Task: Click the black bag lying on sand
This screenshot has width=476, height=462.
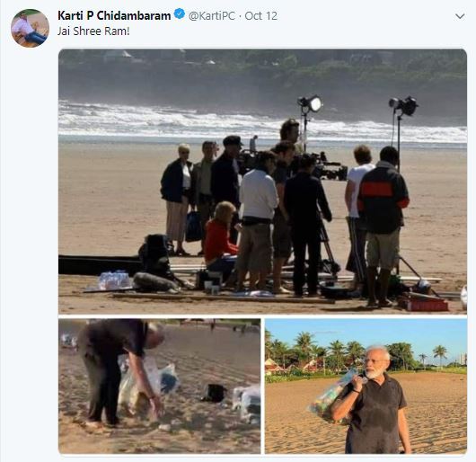Action: pos(215,393)
